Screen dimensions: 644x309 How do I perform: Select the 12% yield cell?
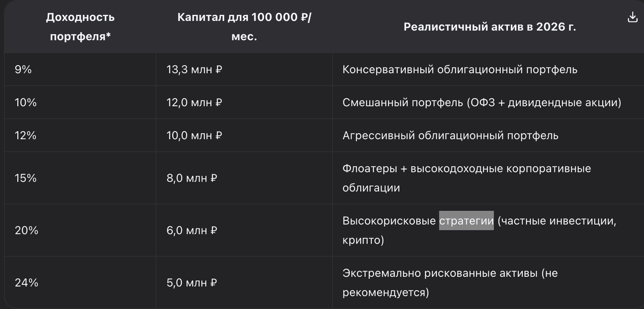click(x=80, y=136)
